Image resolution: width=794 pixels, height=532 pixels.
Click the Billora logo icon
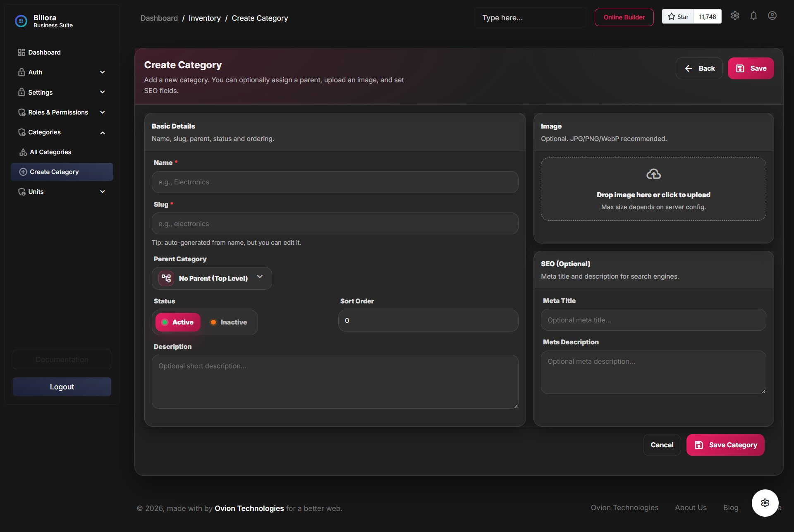coord(21,21)
